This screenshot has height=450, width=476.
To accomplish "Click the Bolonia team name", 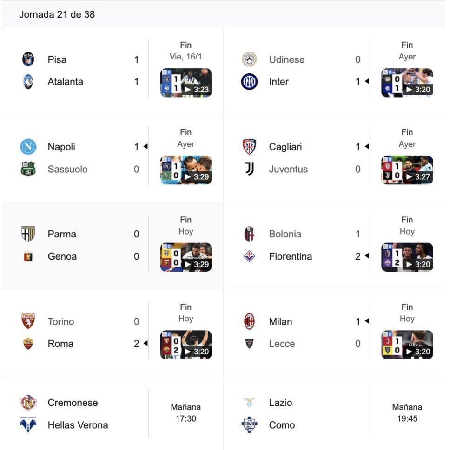I will click(285, 234).
